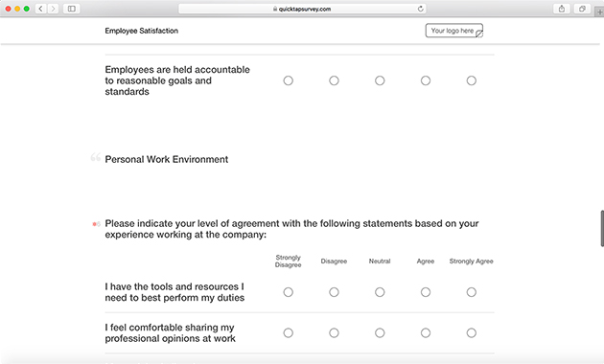Click the lock icon in address bar
604x364 pixels.
275,9
